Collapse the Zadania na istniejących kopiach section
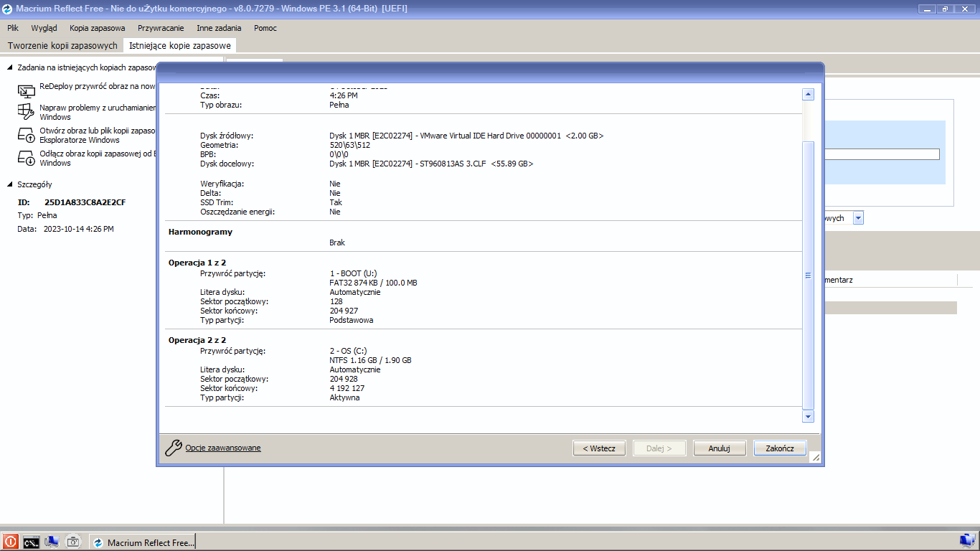This screenshot has width=980, height=551. pyautogui.click(x=10, y=67)
